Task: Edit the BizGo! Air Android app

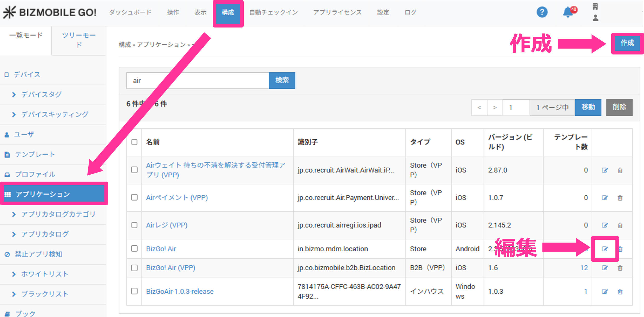Action: click(x=605, y=249)
